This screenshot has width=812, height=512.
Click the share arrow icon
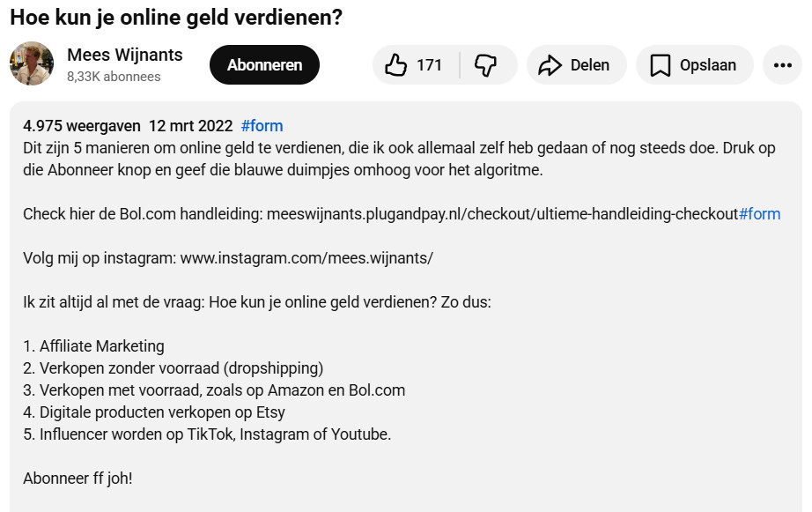pos(550,65)
